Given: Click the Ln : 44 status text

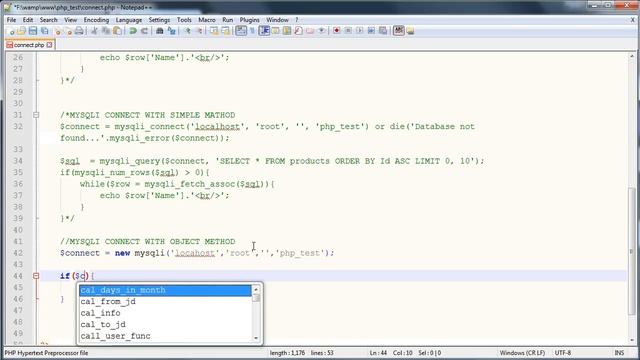Looking at the screenshot, I should pyautogui.click(x=378, y=353).
